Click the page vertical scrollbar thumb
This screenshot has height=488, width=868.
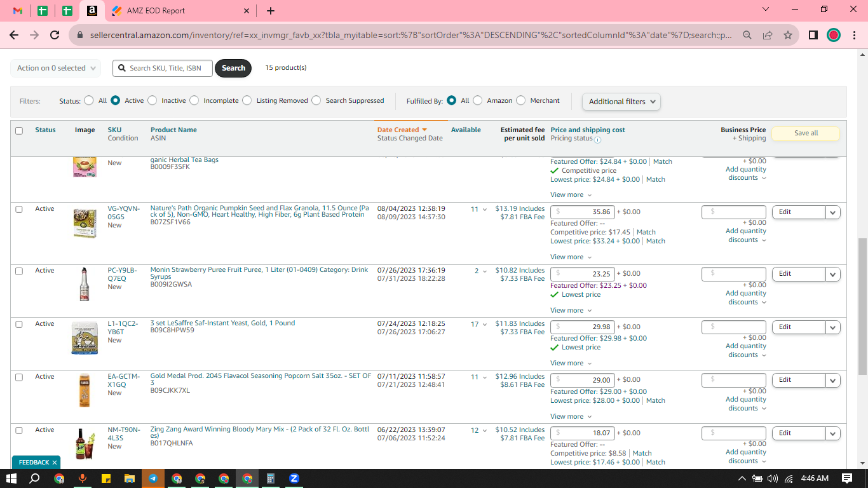click(x=862, y=306)
